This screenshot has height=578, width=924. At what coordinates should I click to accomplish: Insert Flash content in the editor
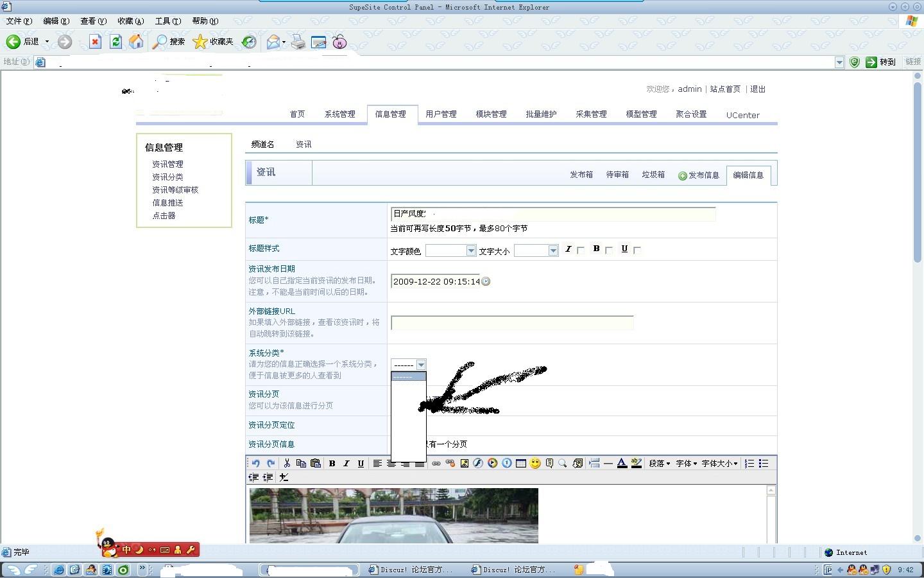point(478,463)
